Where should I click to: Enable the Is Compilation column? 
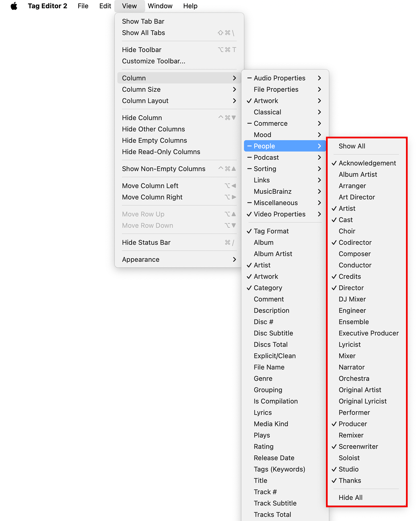pos(285,401)
